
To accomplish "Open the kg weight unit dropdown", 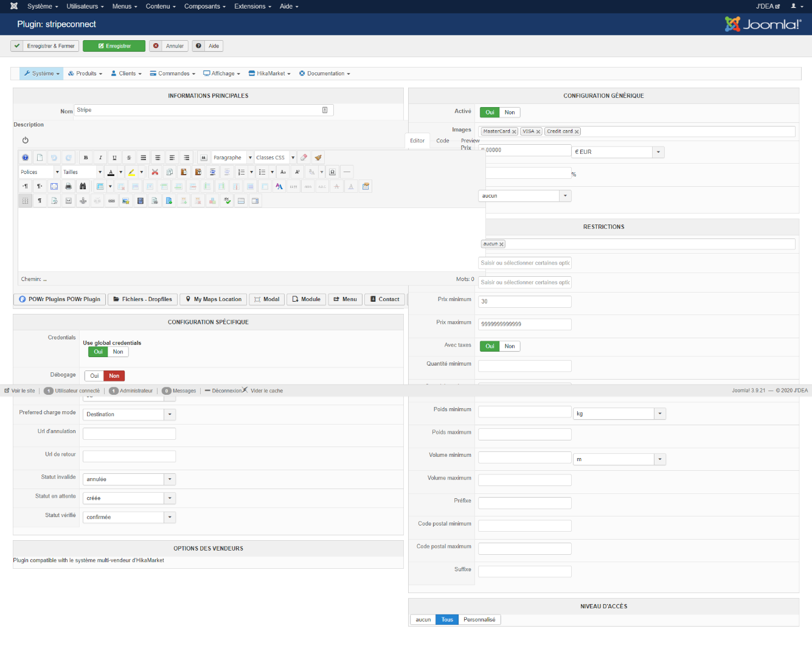I will 620,414.
